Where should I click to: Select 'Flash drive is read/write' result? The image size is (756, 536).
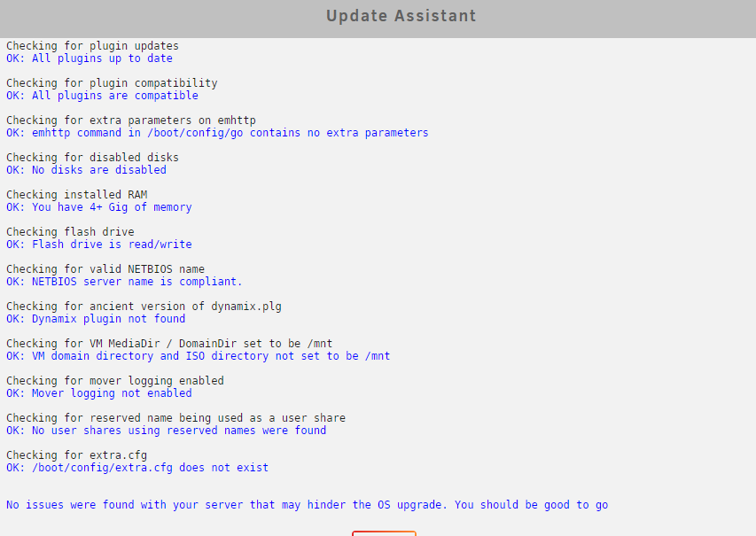coord(99,244)
